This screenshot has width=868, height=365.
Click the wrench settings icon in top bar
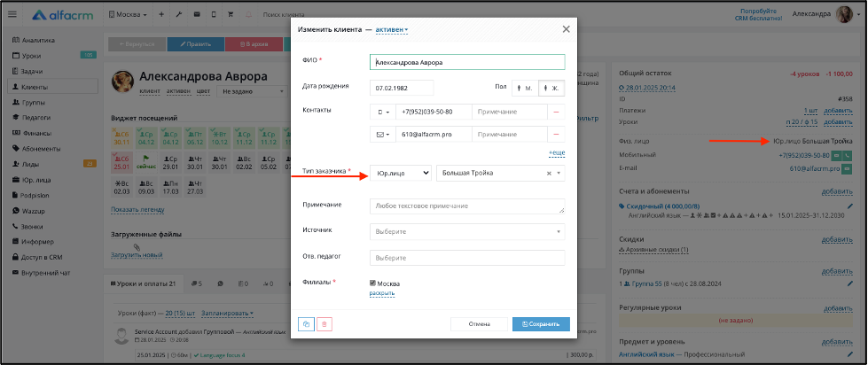[x=179, y=15]
